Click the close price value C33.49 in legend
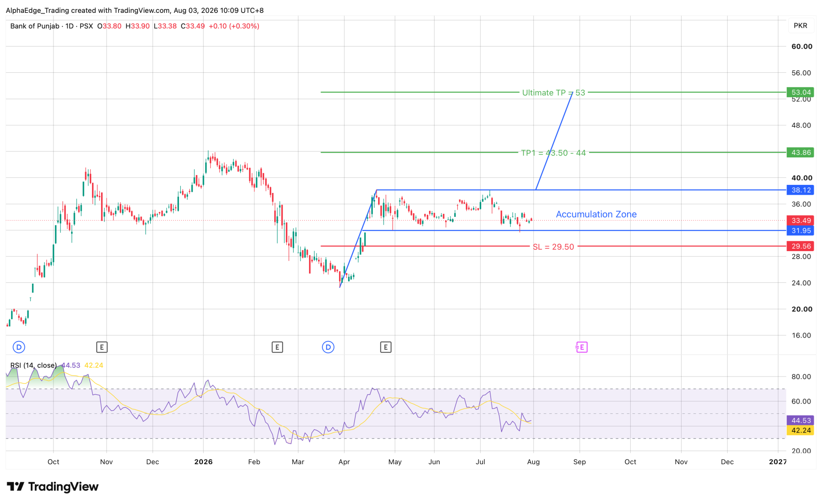Screen dimensions: 822x504 point(193,26)
